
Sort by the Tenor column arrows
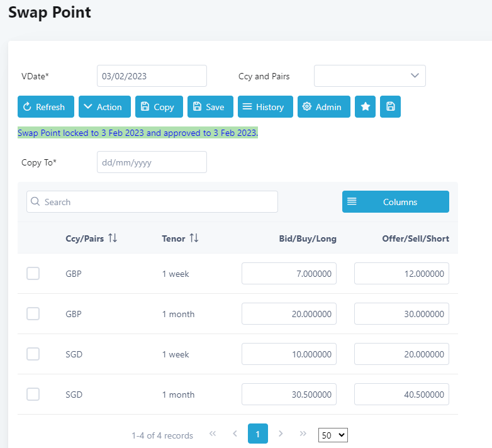[x=194, y=238]
